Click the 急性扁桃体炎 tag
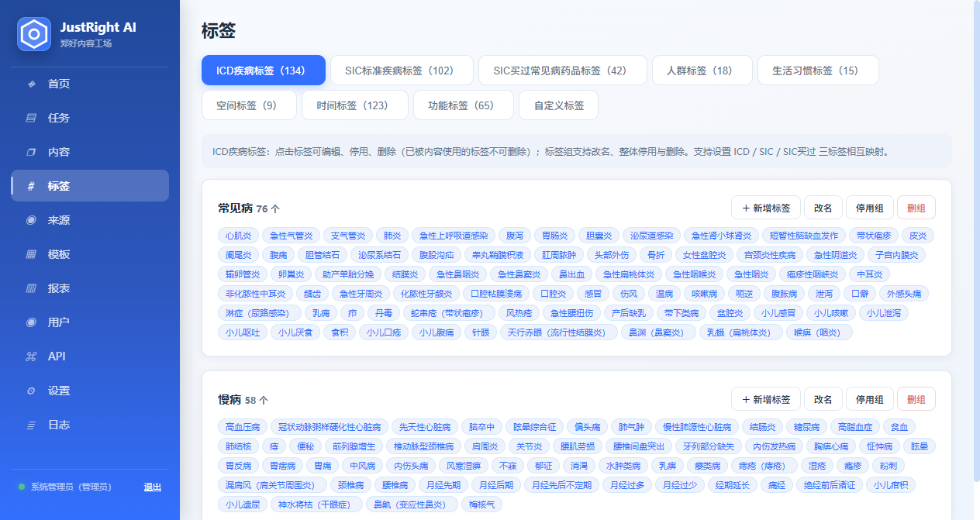Viewport: 980px width, 520px height. [629, 274]
